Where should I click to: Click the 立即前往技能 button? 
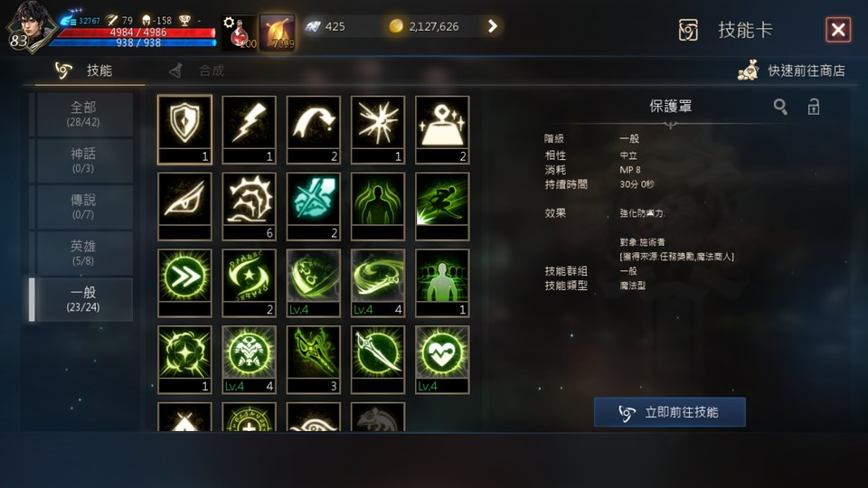(x=669, y=412)
